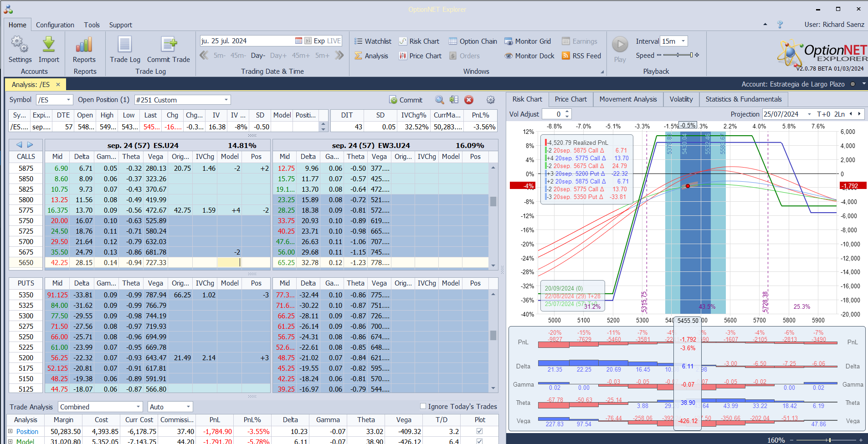The height and width of the screenshot is (444, 868).
Task: Expand the Position row
Action: 10,431
